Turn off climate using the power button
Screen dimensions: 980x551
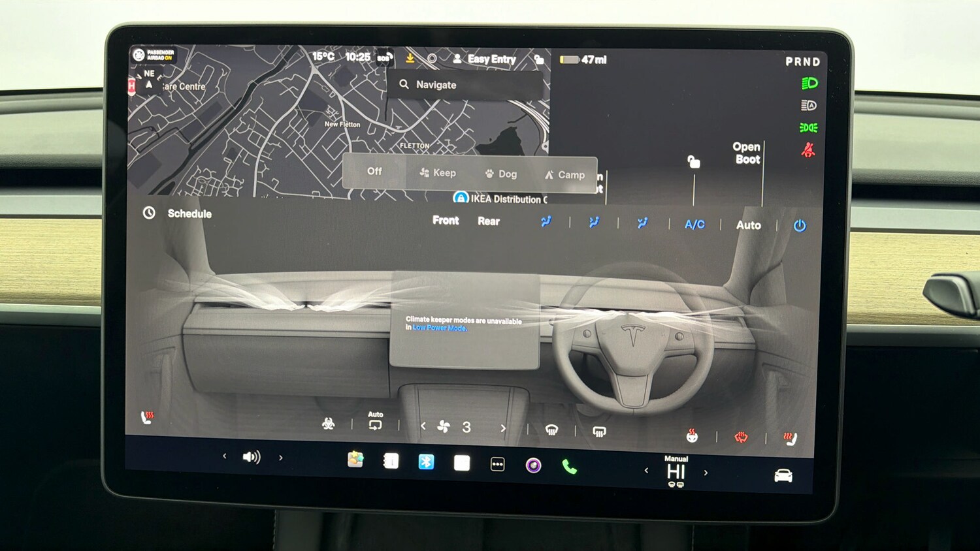800,225
